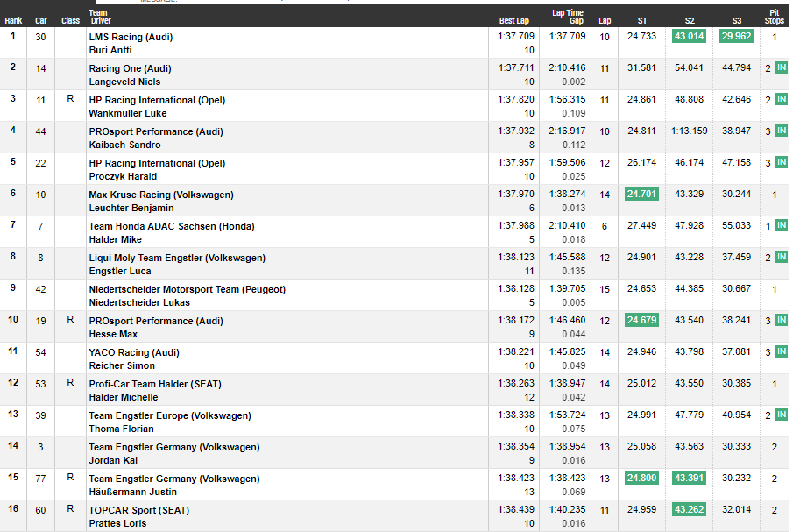Select driver Jordan Kai

pyautogui.click(x=113, y=460)
